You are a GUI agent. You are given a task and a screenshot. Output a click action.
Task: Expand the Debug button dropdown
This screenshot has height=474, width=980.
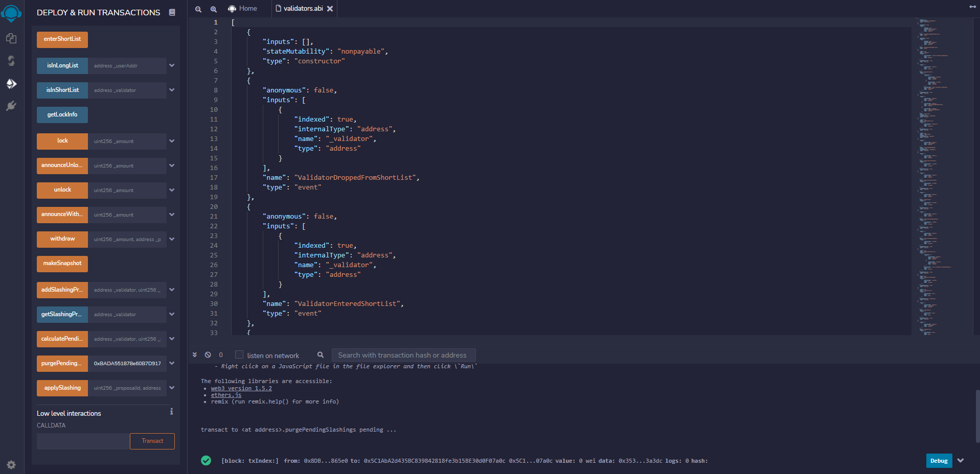tap(960, 460)
